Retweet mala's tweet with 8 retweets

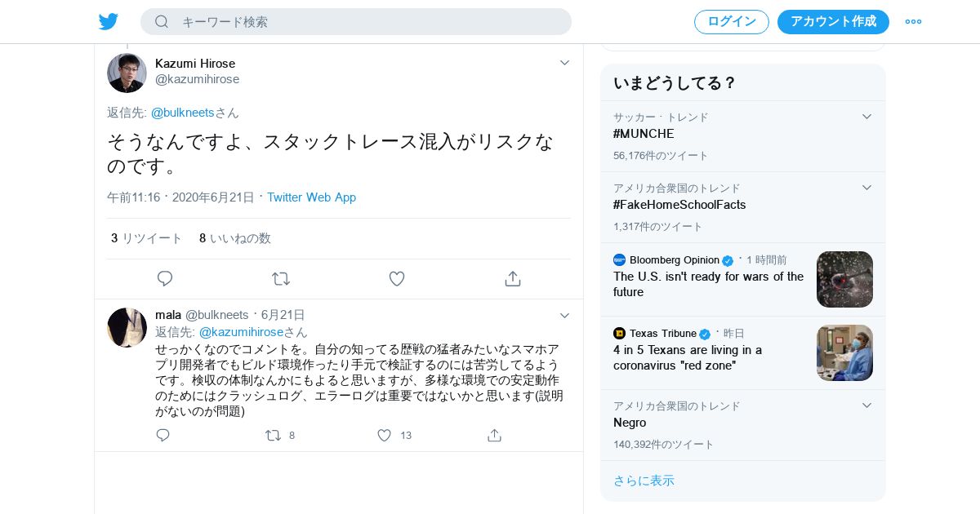pos(274,436)
